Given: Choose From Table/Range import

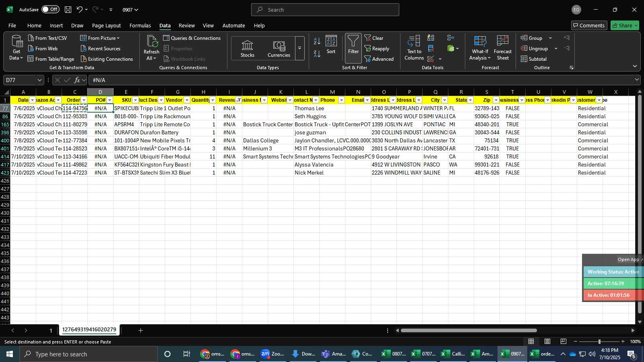Looking at the screenshot, I should pos(51,59).
